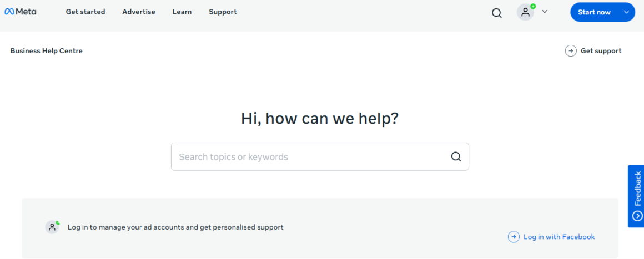Open the Learn menu

pyautogui.click(x=182, y=12)
